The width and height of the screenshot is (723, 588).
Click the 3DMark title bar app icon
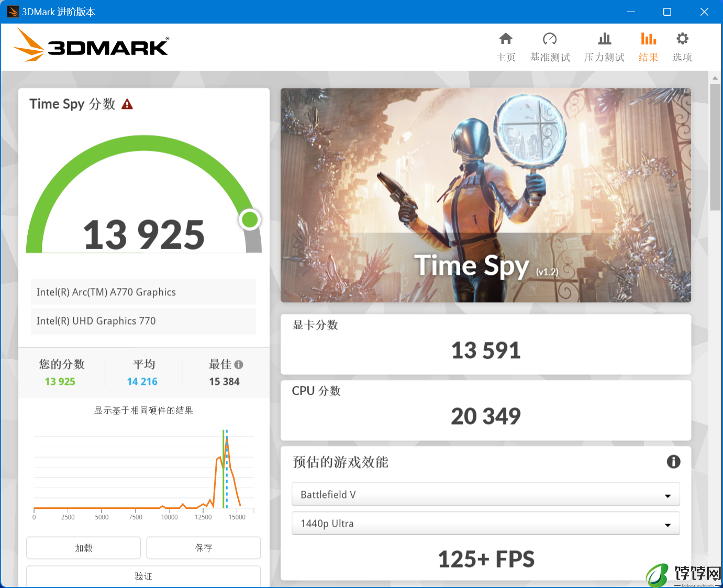click(x=13, y=12)
